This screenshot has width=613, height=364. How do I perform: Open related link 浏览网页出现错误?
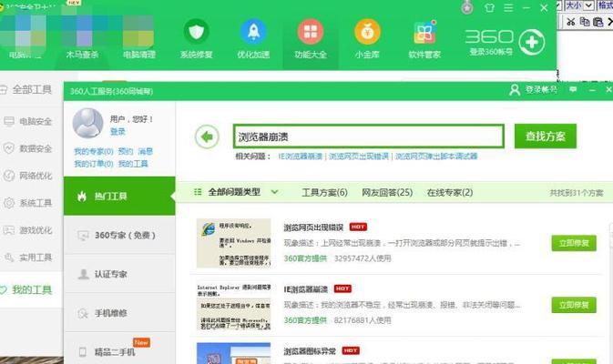[x=359, y=157]
